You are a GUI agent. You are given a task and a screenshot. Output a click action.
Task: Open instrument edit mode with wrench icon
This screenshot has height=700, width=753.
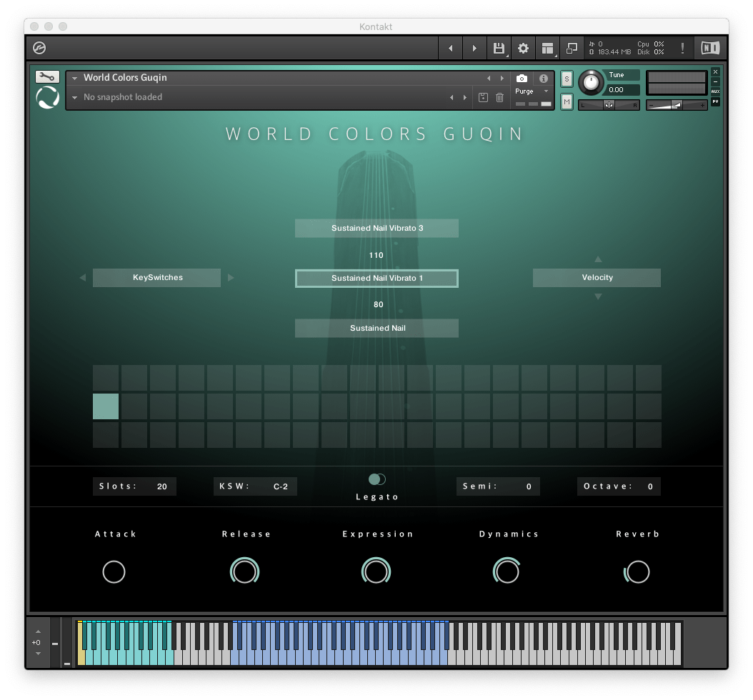point(47,76)
